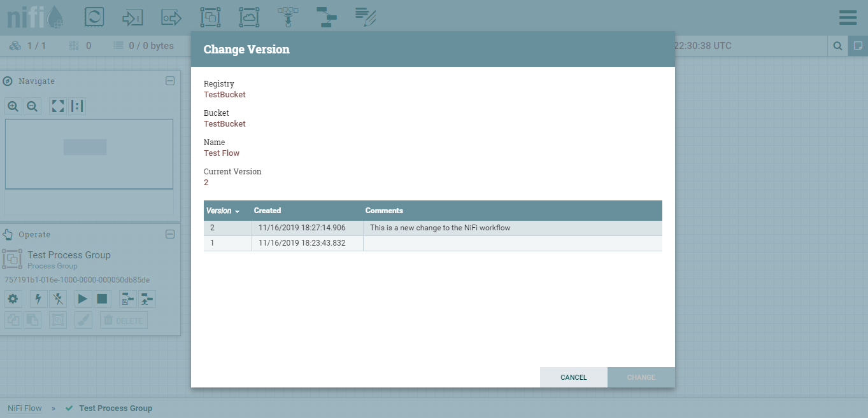
Task: Open the NiFi Flow breadcrumb link
Action: [x=25, y=408]
